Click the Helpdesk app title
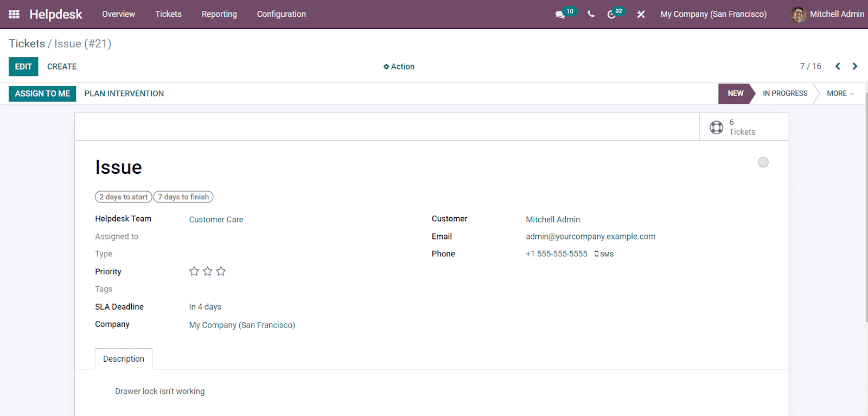Screen dimensions: 868x416 (x=56, y=14)
